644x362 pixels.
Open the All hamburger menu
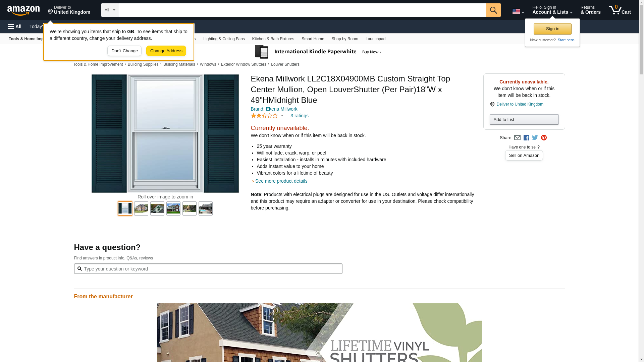pyautogui.click(x=15, y=26)
